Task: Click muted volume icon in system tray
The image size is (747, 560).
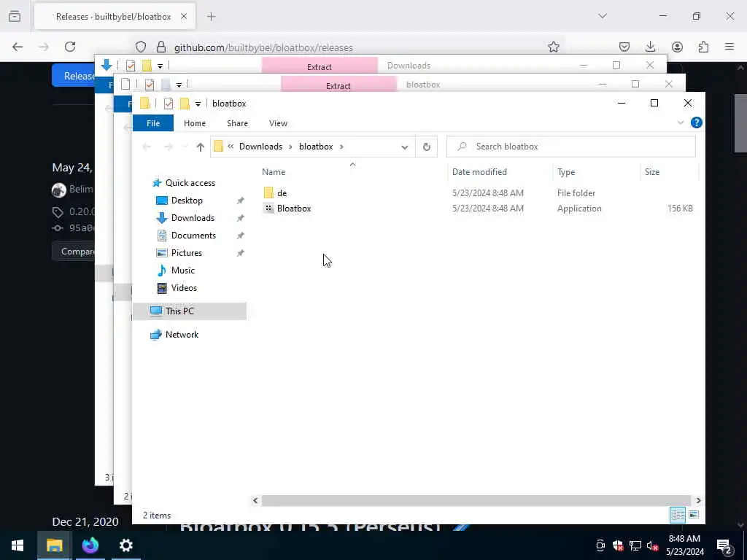Action: pyautogui.click(x=652, y=545)
